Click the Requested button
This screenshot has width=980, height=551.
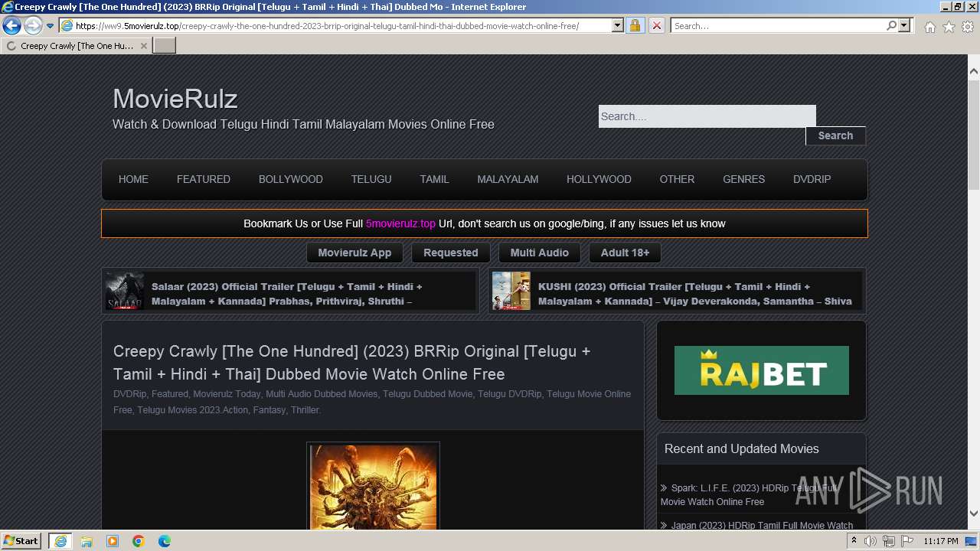451,253
